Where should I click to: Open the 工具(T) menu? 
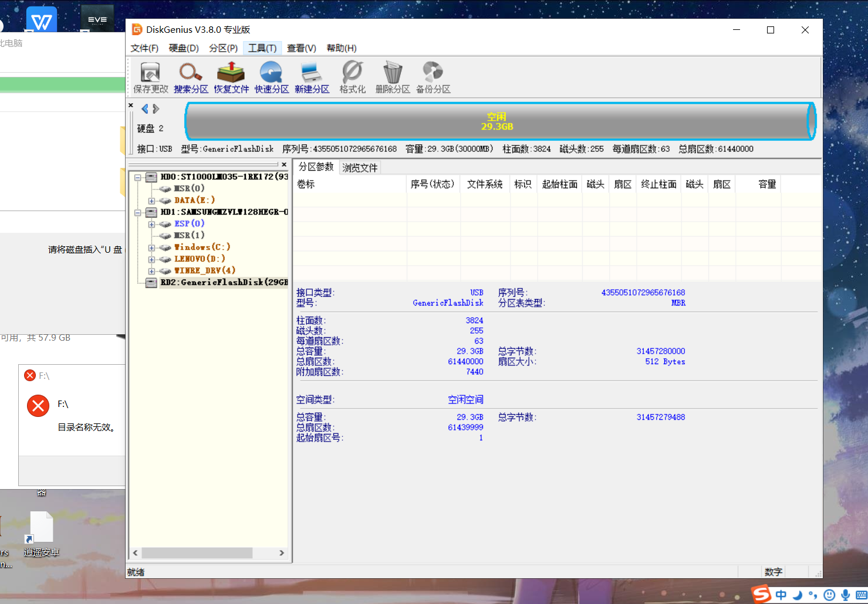[x=262, y=48]
